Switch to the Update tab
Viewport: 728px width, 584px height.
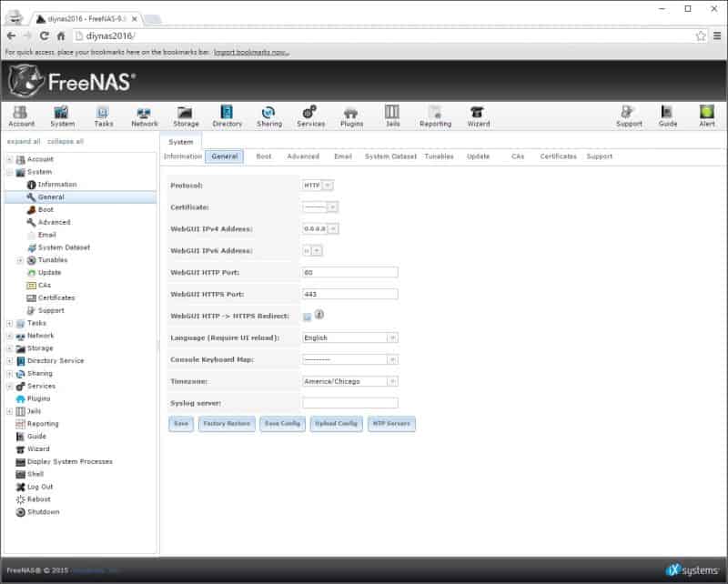(x=478, y=156)
